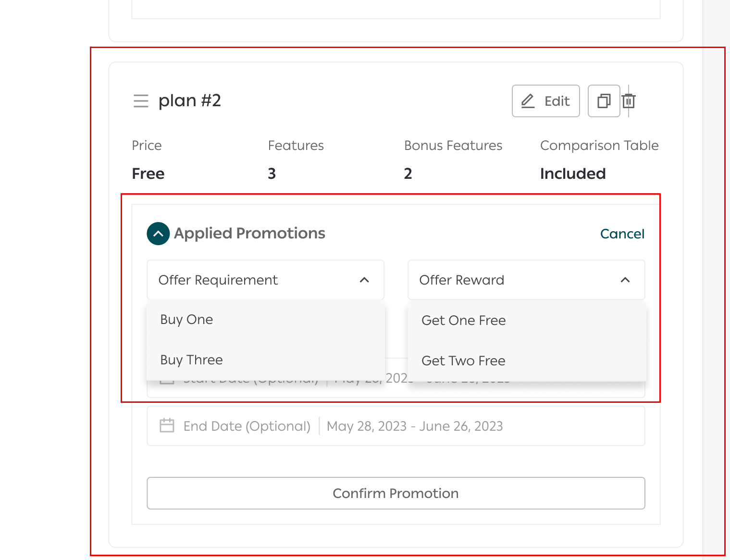The width and height of the screenshot is (730, 560).
Task: Click the May 28, 2023 - June 26, 2023 range
Action: (x=414, y=426)
